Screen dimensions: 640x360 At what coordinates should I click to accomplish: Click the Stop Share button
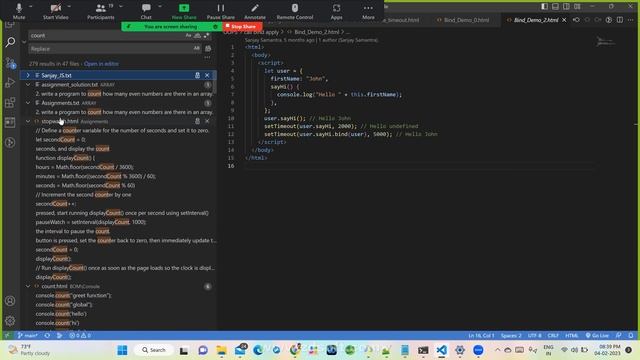click(243, 27)
